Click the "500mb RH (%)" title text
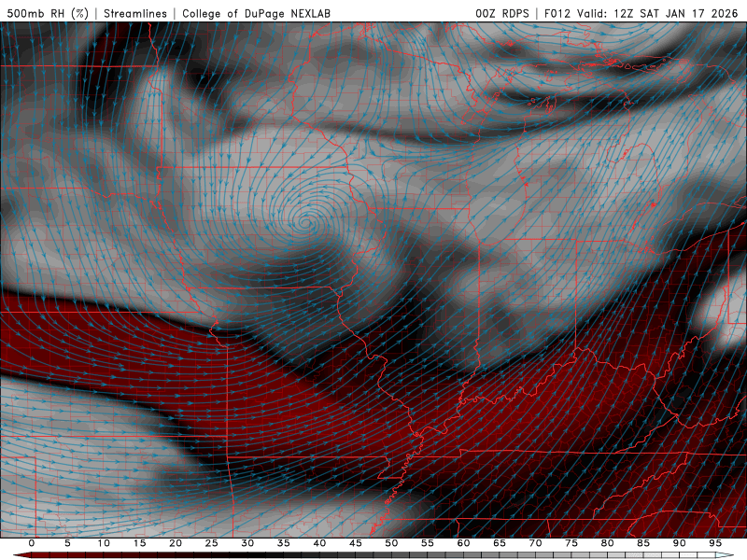The height and width of the screenshot is (560, 747). pos(48,13)
